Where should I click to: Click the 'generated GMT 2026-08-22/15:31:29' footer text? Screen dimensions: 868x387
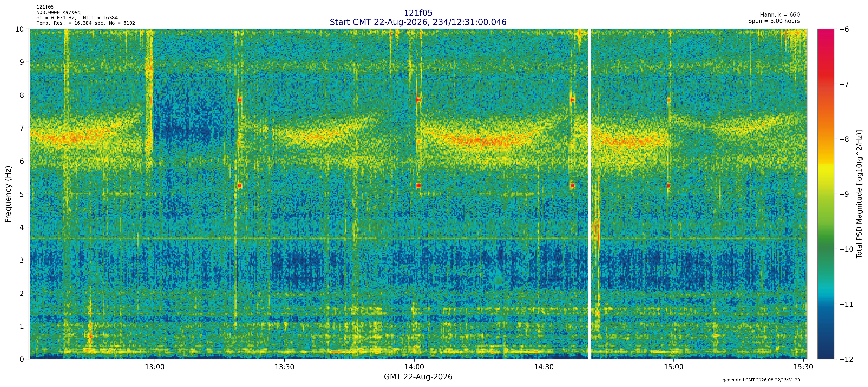click(x=761, y=380)
